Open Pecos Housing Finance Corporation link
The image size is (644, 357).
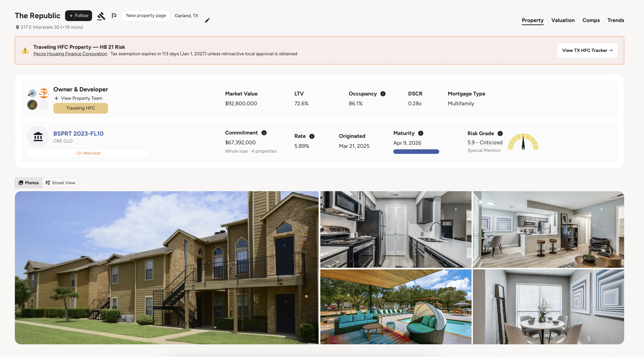(x=70, y=54)
